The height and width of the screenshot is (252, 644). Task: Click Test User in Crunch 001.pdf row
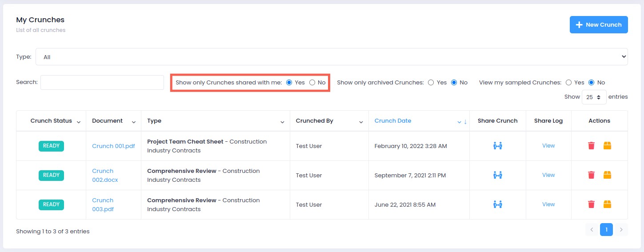(x=309, y=146)
